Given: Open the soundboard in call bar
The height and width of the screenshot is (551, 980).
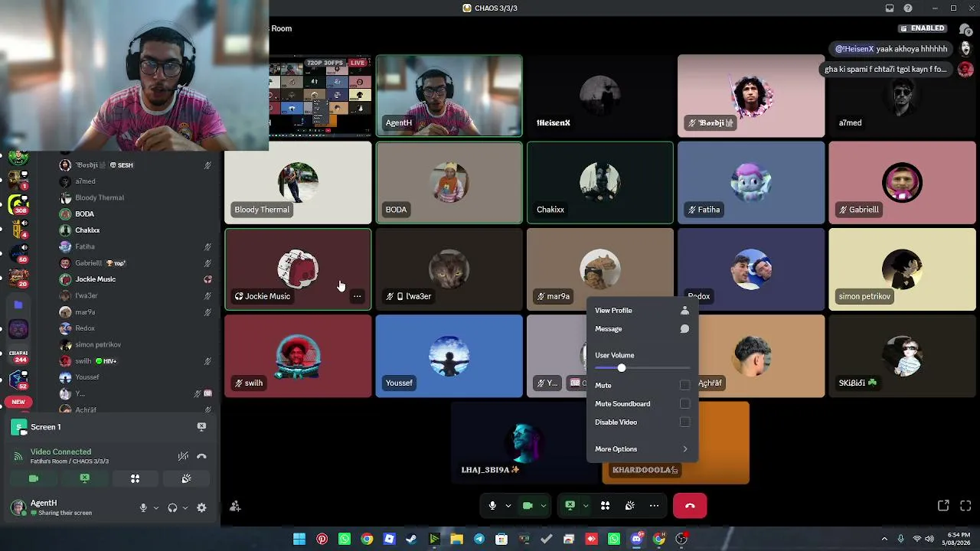Looking at the screenshot, I should [x=629, y=506].
